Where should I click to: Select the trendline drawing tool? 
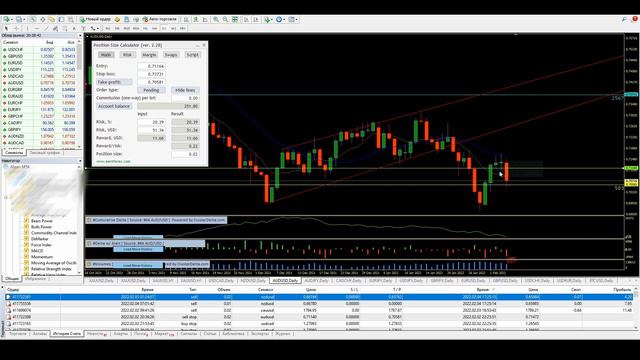click(46, 28)
